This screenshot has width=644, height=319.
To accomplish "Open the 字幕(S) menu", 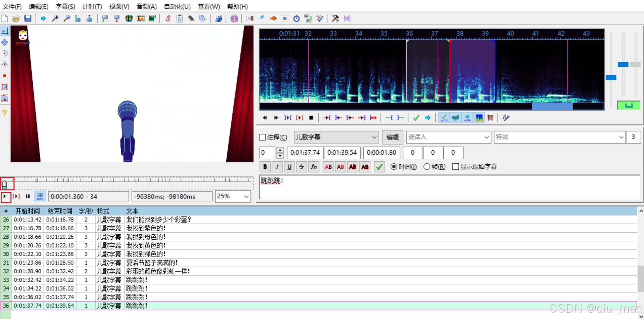I will click(65, 6).
